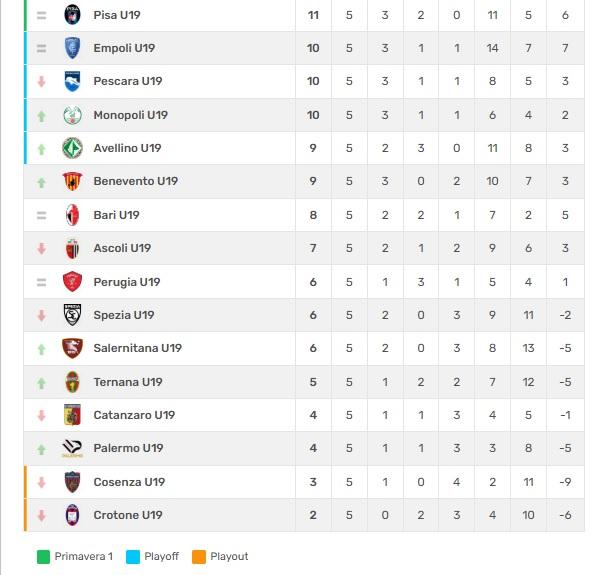Click the green Primavera 1 legend swatch
The height and width of the screenshot is (575, 601).
point(43,556)
